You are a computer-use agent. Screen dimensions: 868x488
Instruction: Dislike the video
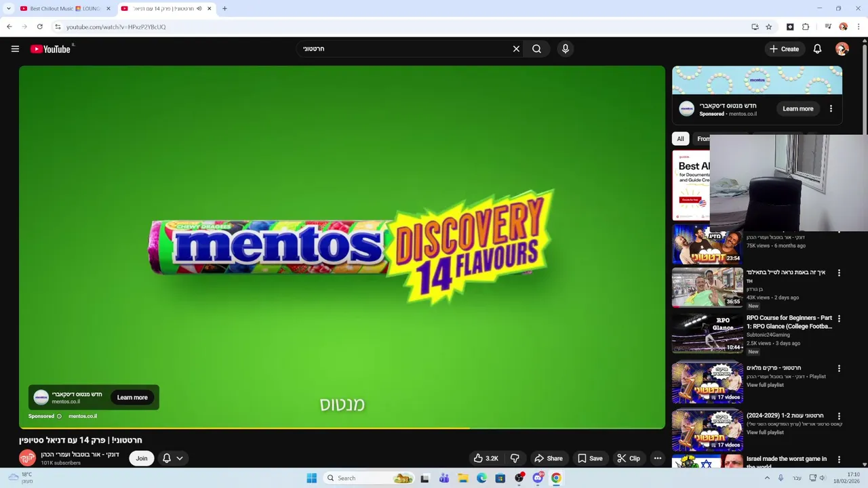[515, 458]
